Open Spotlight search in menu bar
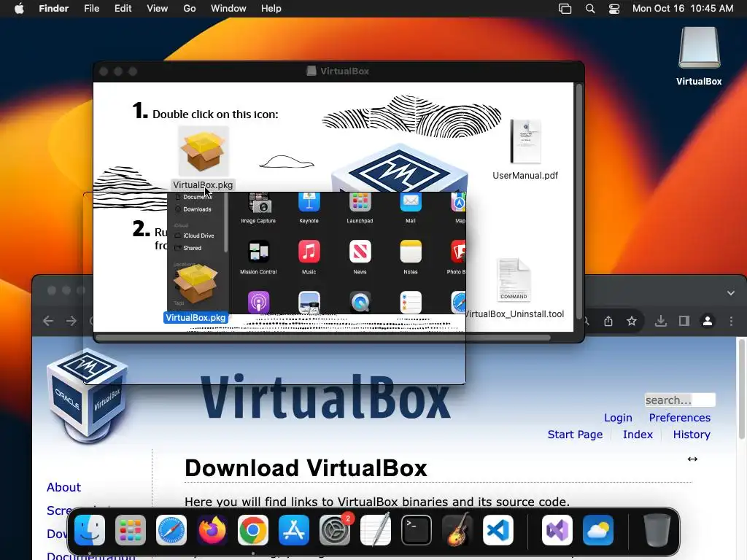The height and width of the screenshot is (560, 747). (589, 9)
